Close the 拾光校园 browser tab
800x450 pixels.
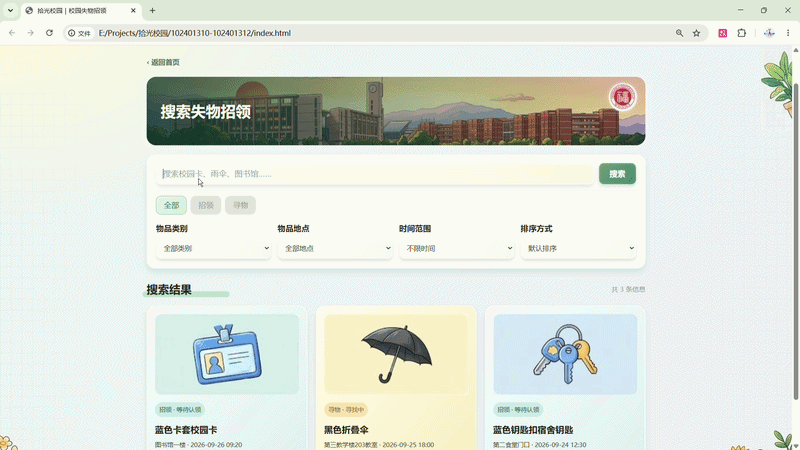coord(133,10)
